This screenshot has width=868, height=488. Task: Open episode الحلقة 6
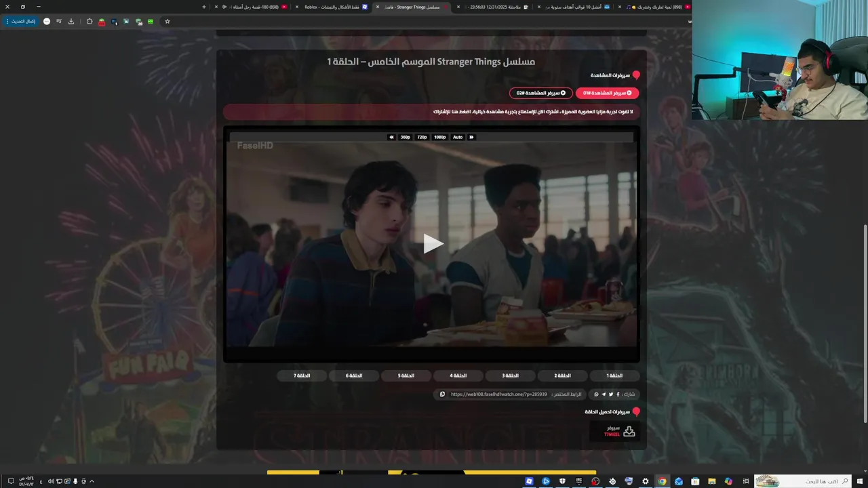pos(353,375)
